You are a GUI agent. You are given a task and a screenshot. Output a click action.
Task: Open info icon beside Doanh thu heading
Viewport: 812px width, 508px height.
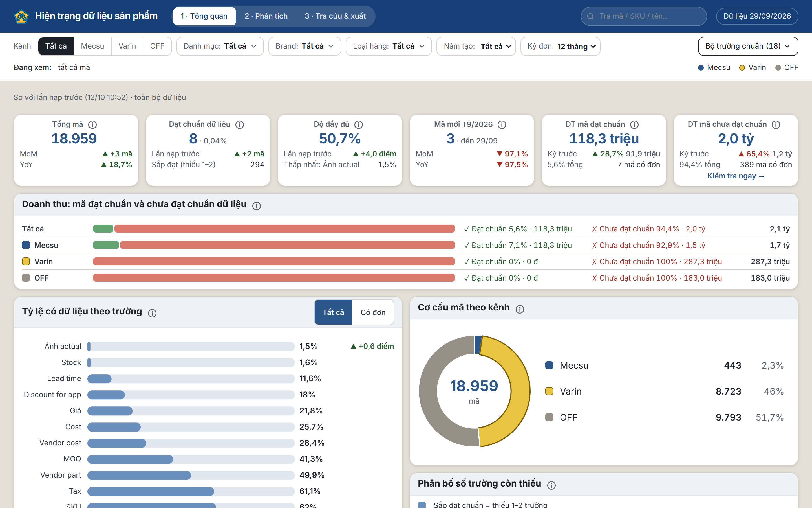pos(256,206)
